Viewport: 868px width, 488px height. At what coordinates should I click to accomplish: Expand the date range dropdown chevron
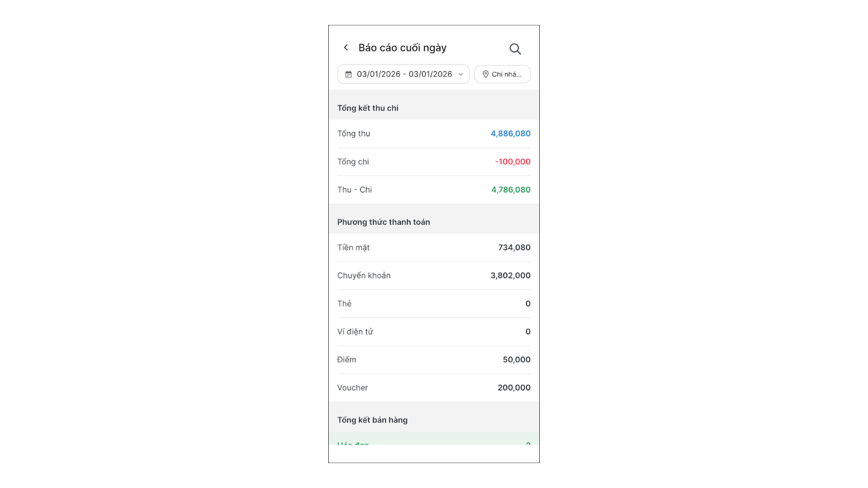461,74
